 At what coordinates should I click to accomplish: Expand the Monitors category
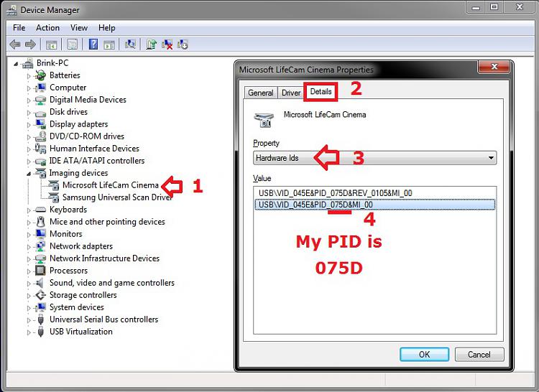pos(29,235)
